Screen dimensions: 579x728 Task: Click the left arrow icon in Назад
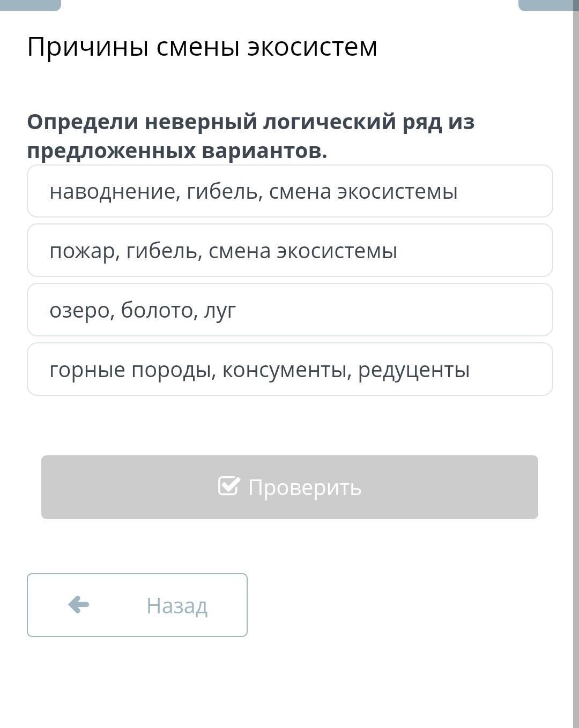click(x=79, y=604)
